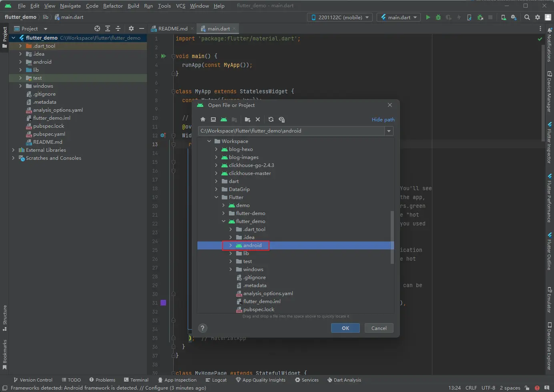Click the New Folder icon in dialog
554x392 pixels.
(x=247, y=119)
